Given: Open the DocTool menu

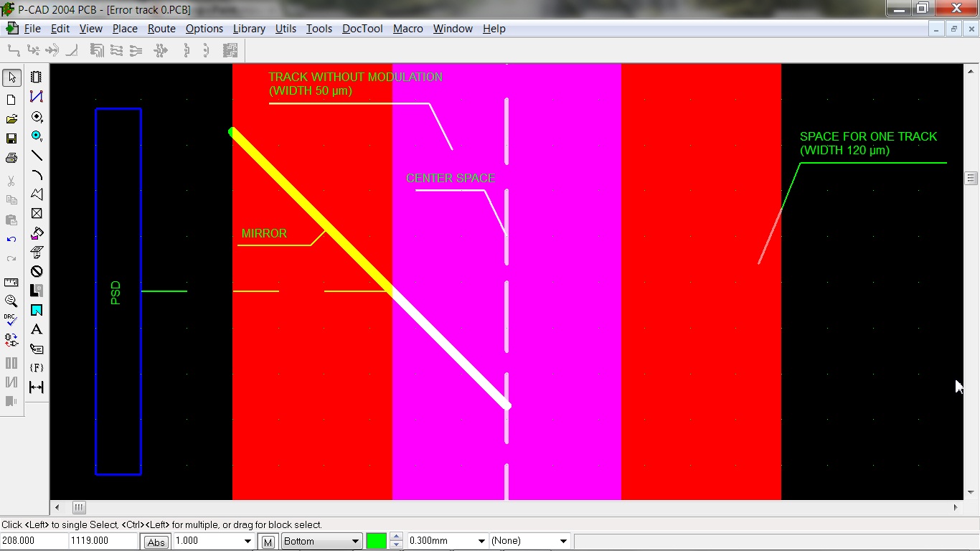Looking at the screenshot, I should click(x=362, y=29).
